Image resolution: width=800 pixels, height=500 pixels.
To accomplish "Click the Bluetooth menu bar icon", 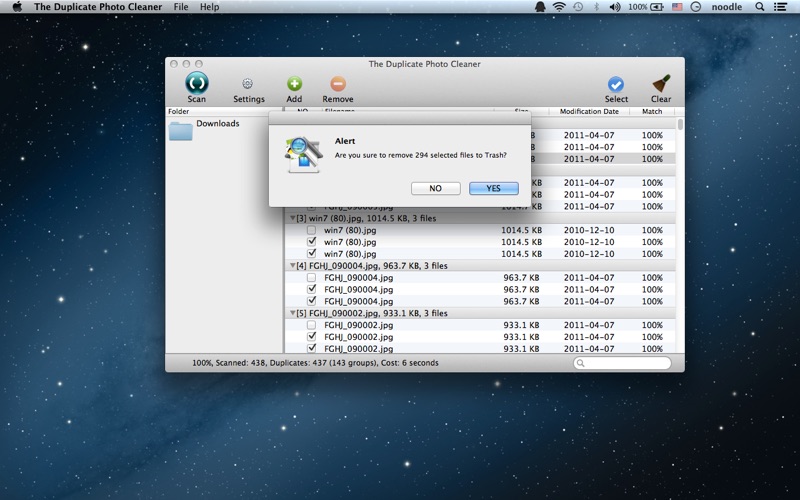I will 596,7.
